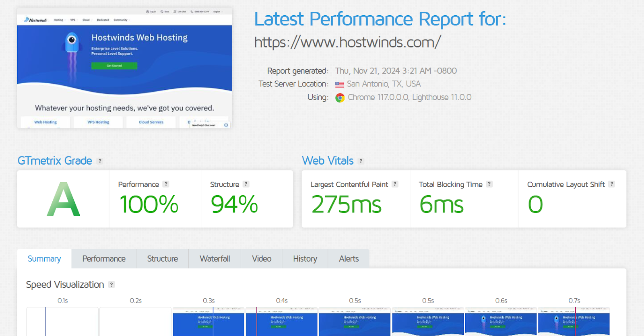644x336 pixels.
Task: Click the 6ms blocking time value
Action: (x=442, y=204)
